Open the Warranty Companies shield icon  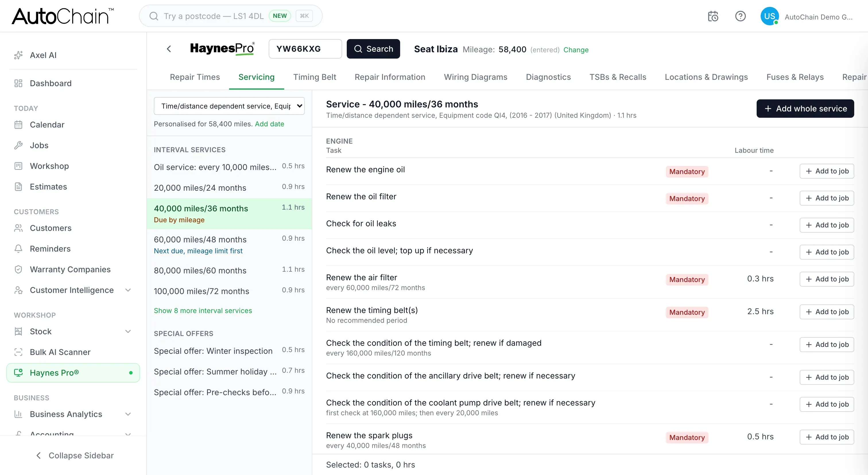click(19, 269)
